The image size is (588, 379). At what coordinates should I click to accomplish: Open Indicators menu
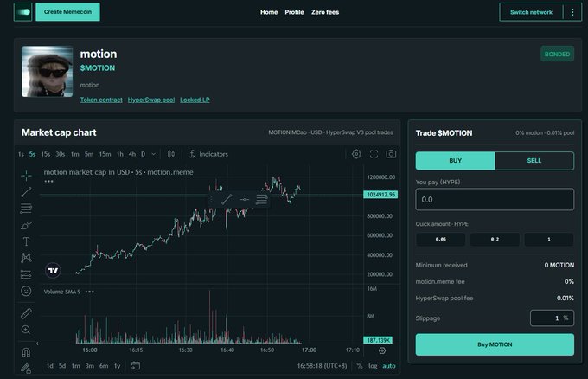[208, 154]
